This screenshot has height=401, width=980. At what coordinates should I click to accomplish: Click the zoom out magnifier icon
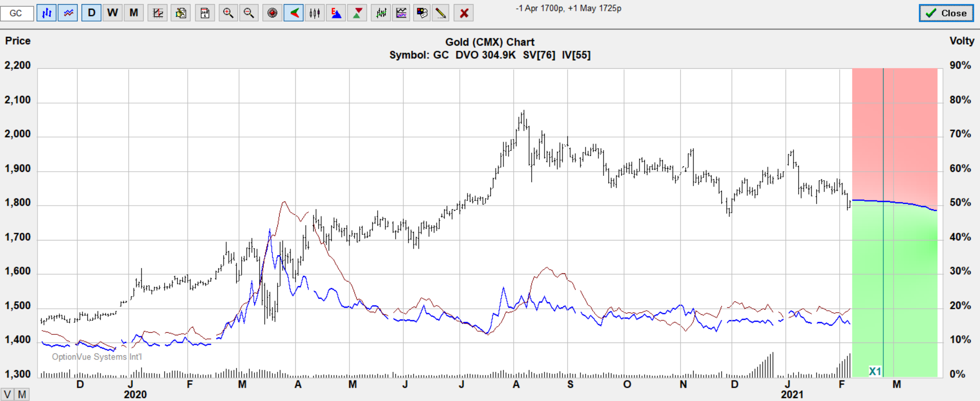[249, 13]
